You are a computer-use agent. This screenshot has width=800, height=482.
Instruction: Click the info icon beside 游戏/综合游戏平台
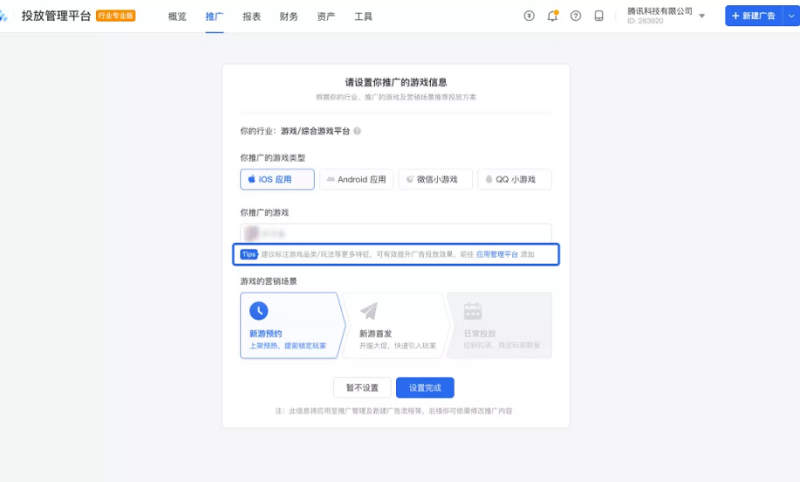[x=357, y=131]
